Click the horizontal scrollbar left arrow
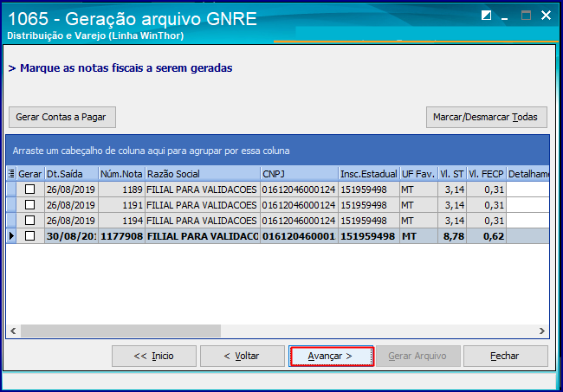Image resolution: width=563 pixels, height=392 pixels. pyautogui.click(x=13, y=331)
